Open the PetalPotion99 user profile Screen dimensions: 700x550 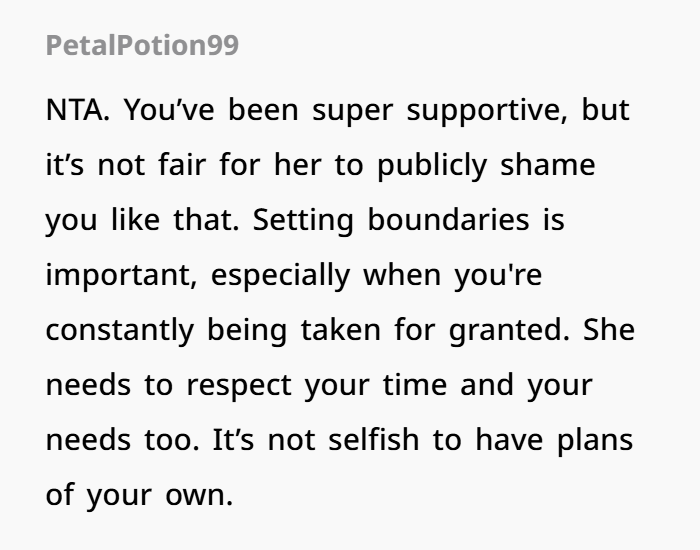[142, 46]
